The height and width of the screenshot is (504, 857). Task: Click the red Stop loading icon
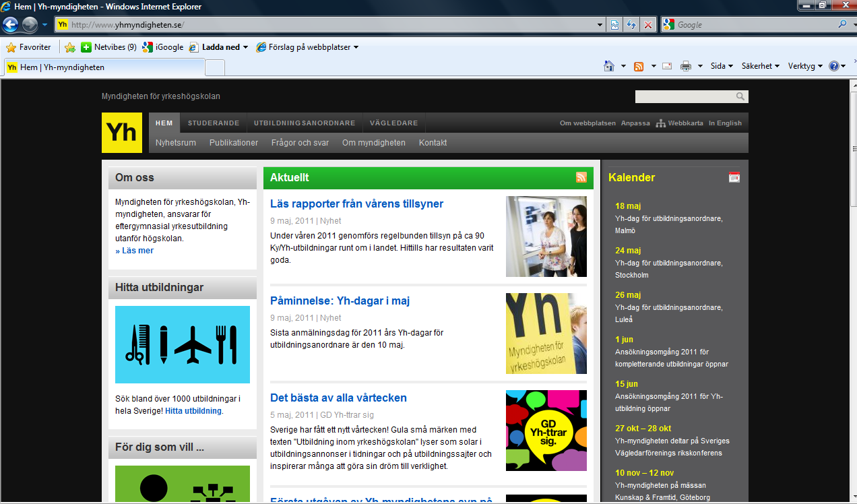(x=648, y=25)
